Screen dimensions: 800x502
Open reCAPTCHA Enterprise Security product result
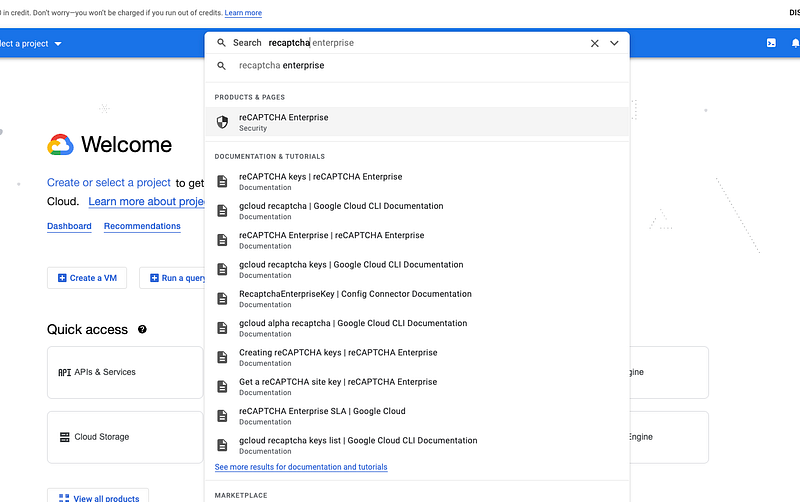[417, 122]
